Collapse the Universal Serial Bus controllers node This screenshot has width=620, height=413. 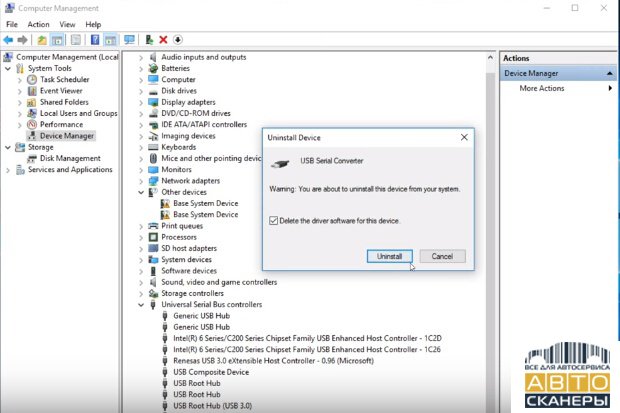[x=141, y=304]
